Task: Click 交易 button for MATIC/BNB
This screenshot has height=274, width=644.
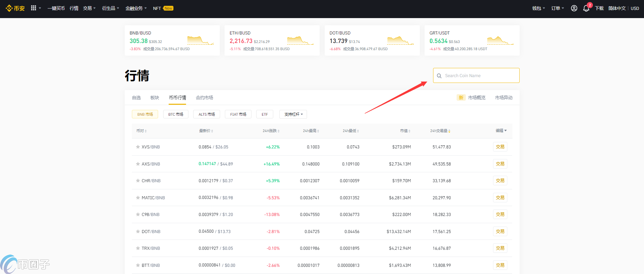Action: (500, 198)
